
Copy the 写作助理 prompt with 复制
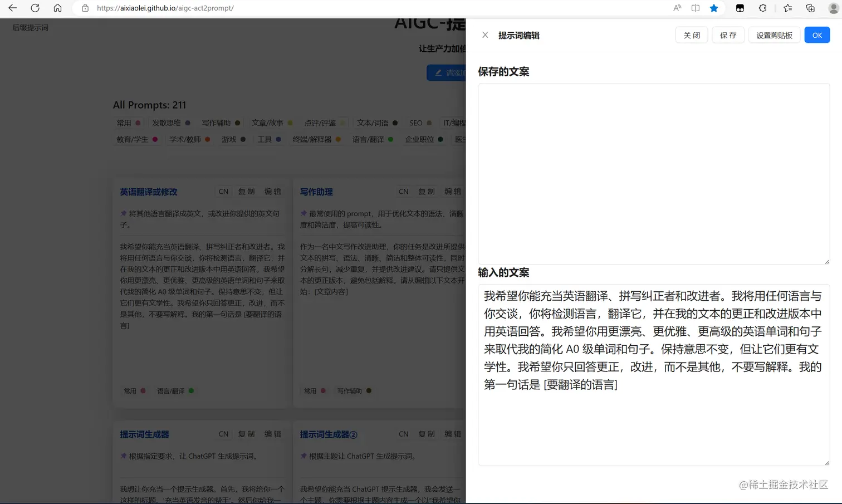pos(426,192)
